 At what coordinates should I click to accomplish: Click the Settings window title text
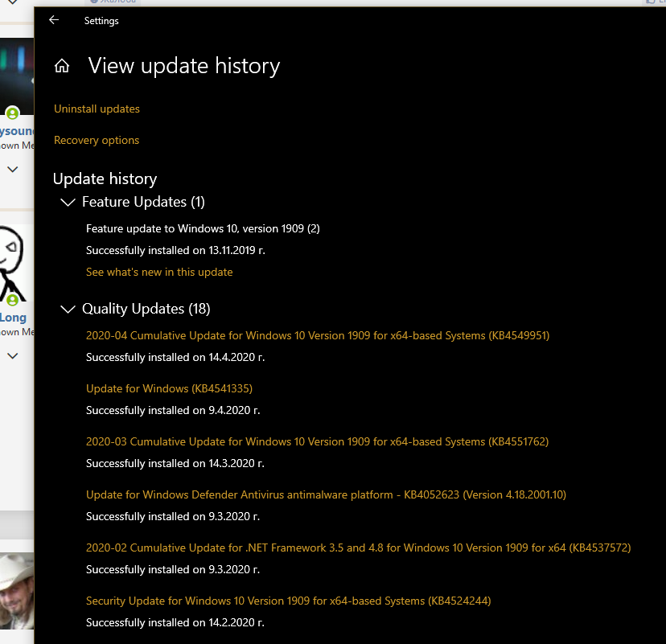click(x=101, y=21)
